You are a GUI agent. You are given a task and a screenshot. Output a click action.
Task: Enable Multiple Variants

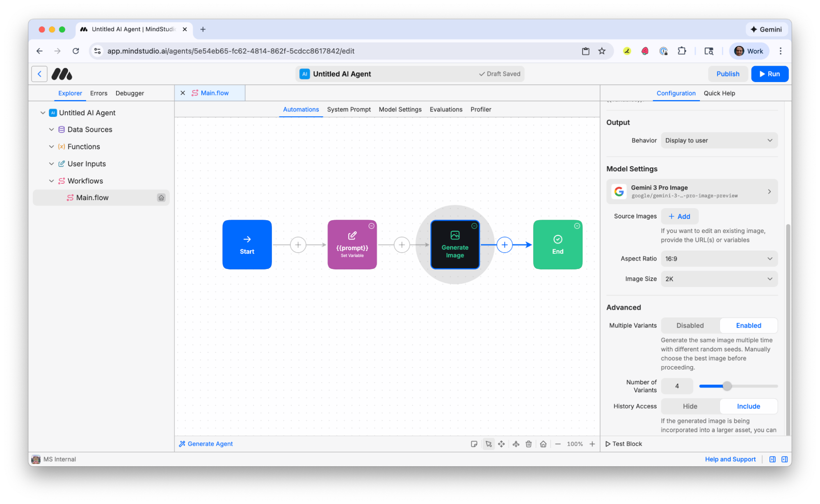pyautogui.click(x=748, y=325)
